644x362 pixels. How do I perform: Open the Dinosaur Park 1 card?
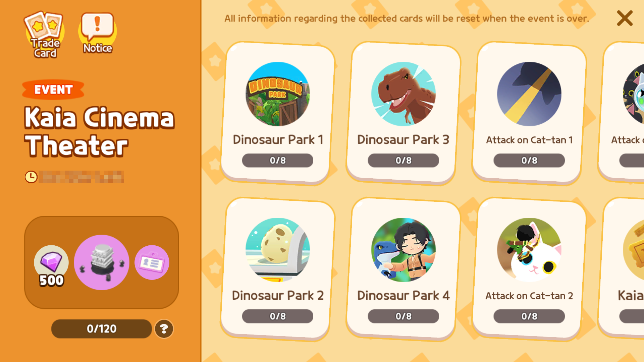pyautogui.click(x=278, y=113)
